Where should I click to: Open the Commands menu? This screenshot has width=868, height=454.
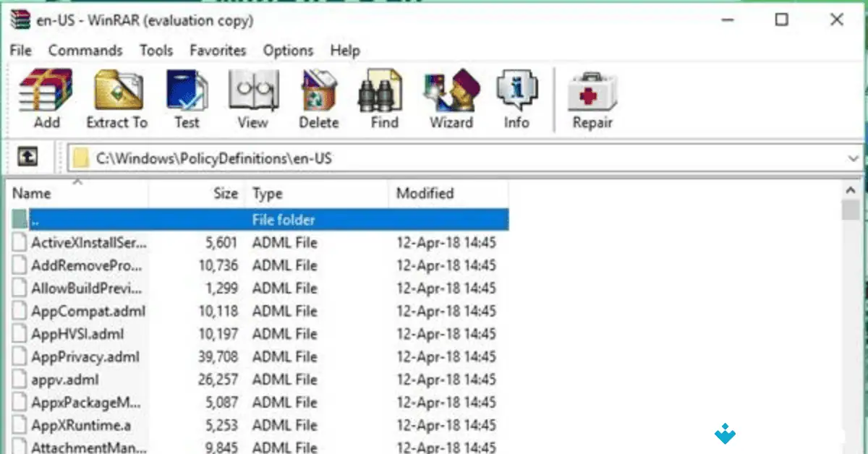(x=85, y=51)
